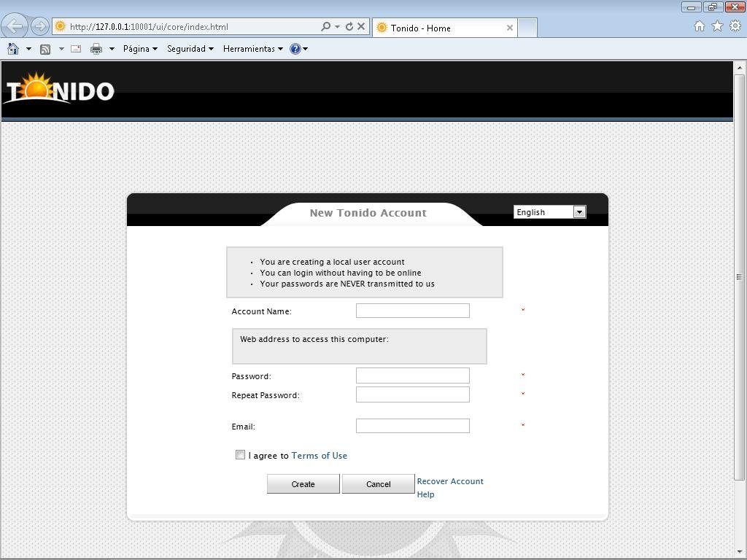This screenshot has height=560, width=747.
Task: Open browser Home via top-right house icon
Action: (700, 26)
